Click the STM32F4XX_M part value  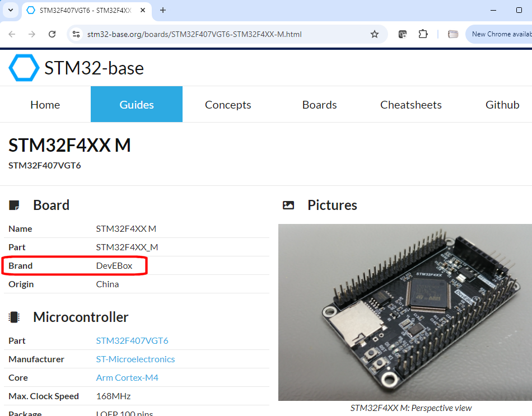[x=127, y=247]
